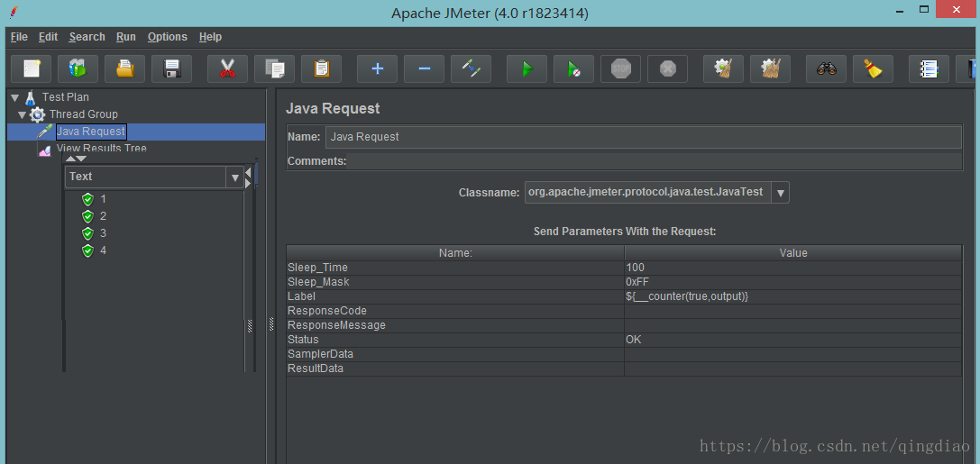Viewport: 980px width, 464px height.
Task: Click the ResponseMessage parameter name
Action: tap(336, 325)
